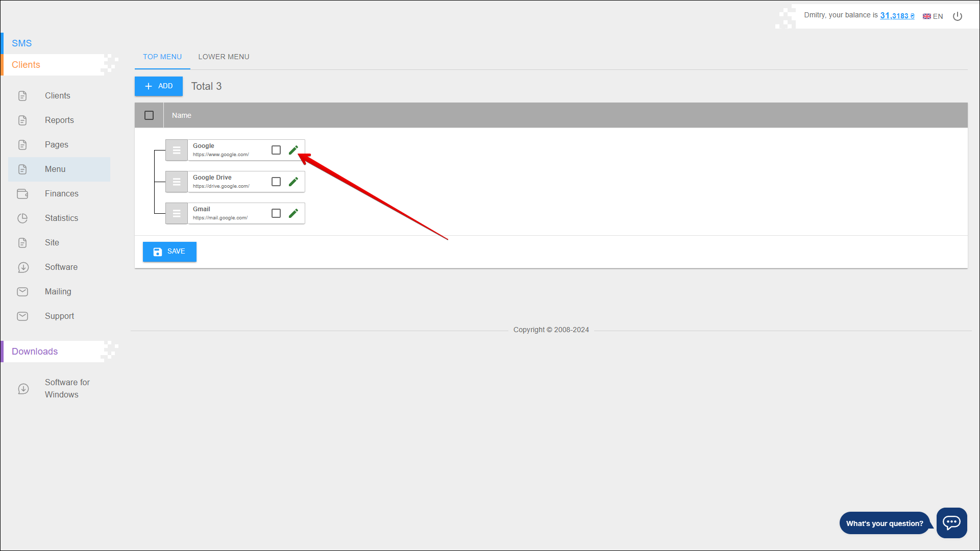Screen dimensions: 980x551
Task: Switch to the LOWER MENU tab
Action: pyautogui.click(x=224, y=57)
